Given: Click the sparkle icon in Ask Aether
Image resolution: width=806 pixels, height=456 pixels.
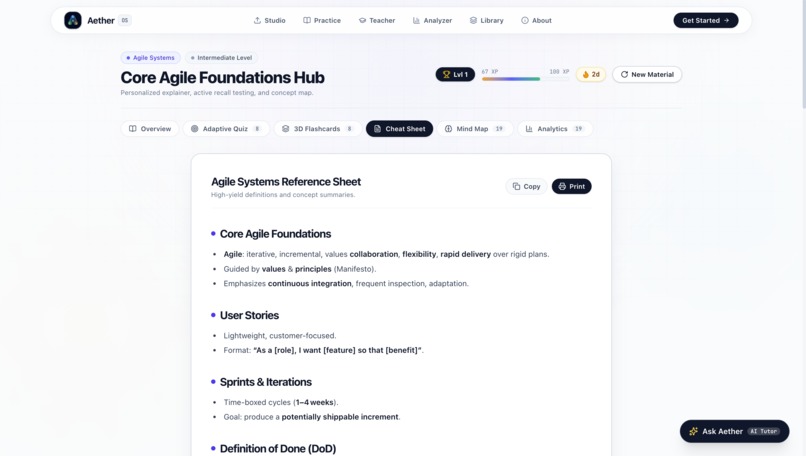Looking at the screenshot, I should click(693, 431).
